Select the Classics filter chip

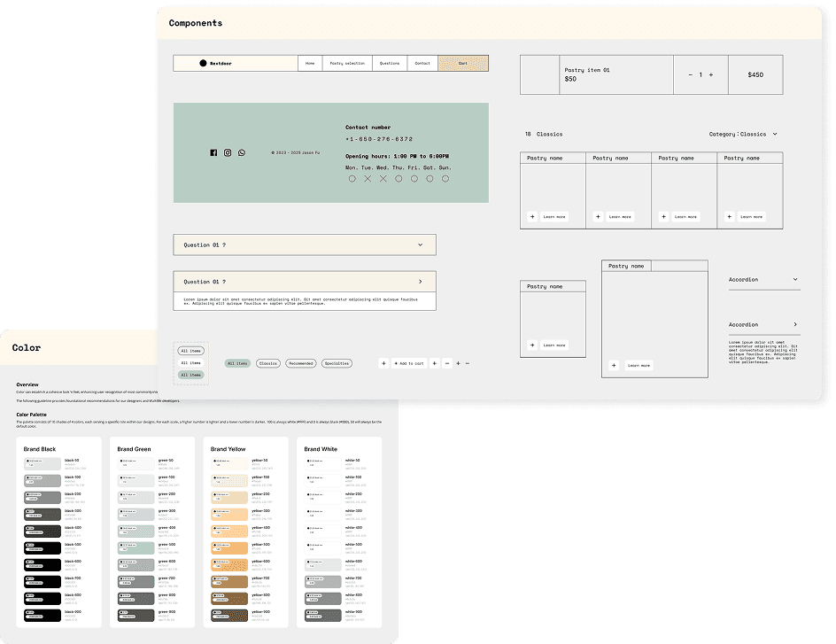[268, 363]
